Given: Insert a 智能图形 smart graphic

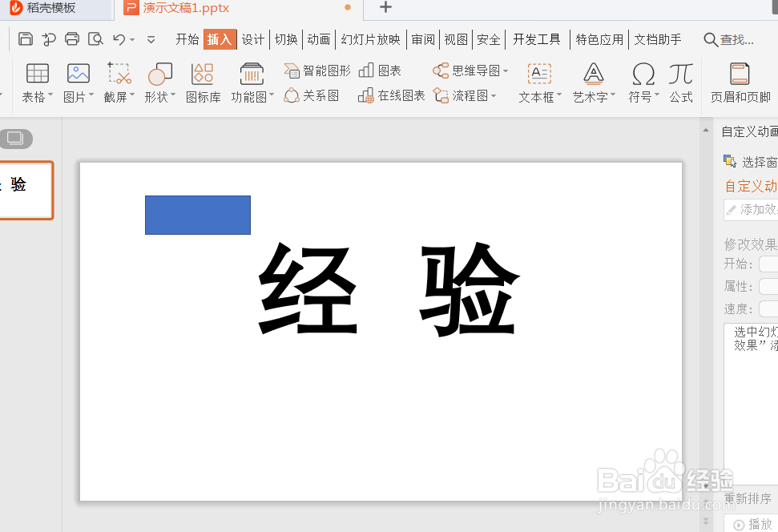Looking at the screenshot, I should 316,70.
